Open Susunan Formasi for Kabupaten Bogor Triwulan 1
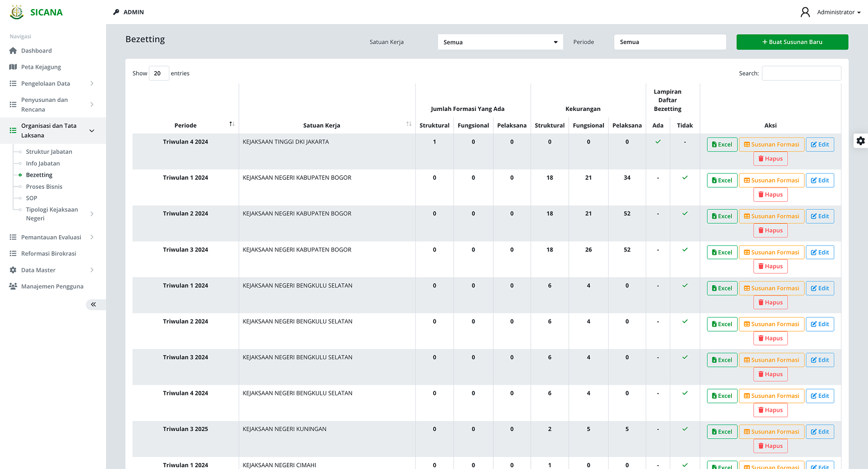 click(772, 180)
